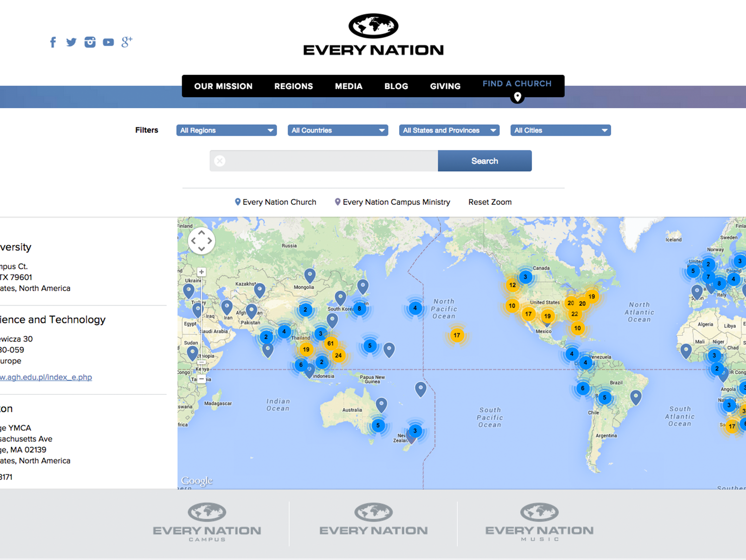Image resolution: width=746 pixels, height=560 pixels.
Task: Click the center Every Nation footer logo
Action: click(374, 519)
